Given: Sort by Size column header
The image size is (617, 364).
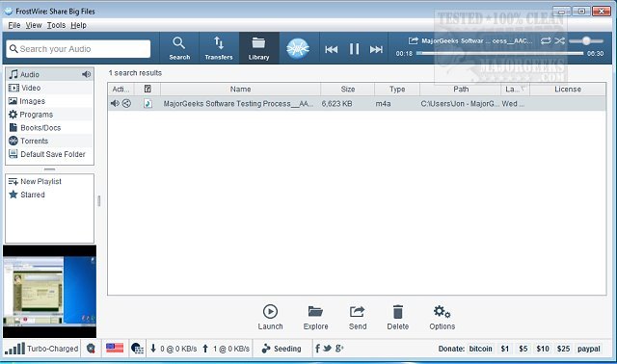Looking at the screenshot, I should point(348,90).
